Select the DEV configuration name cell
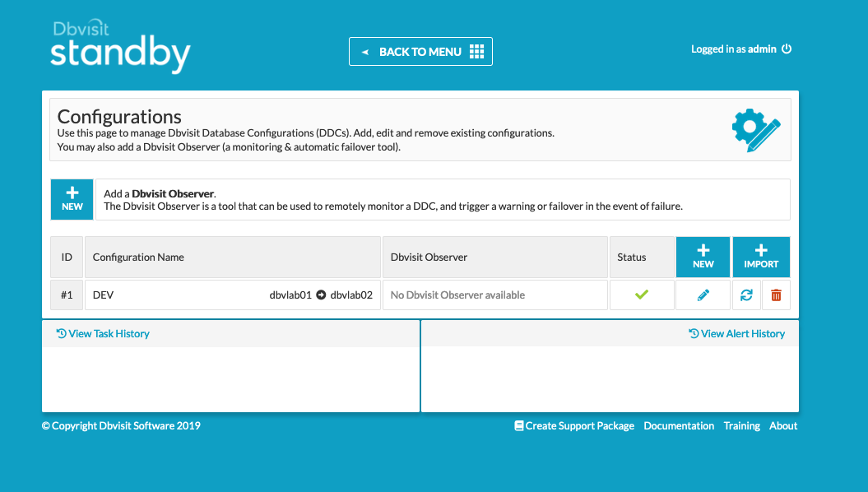 pyautogui.click(x=233, y=295)
